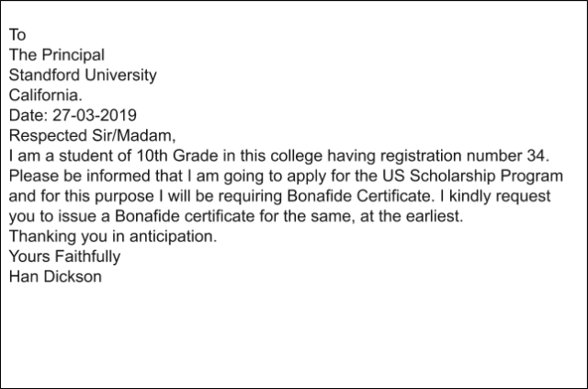Click the word "To" at the top
Viewport: 588px width, 389px height.
pos(17,35)
